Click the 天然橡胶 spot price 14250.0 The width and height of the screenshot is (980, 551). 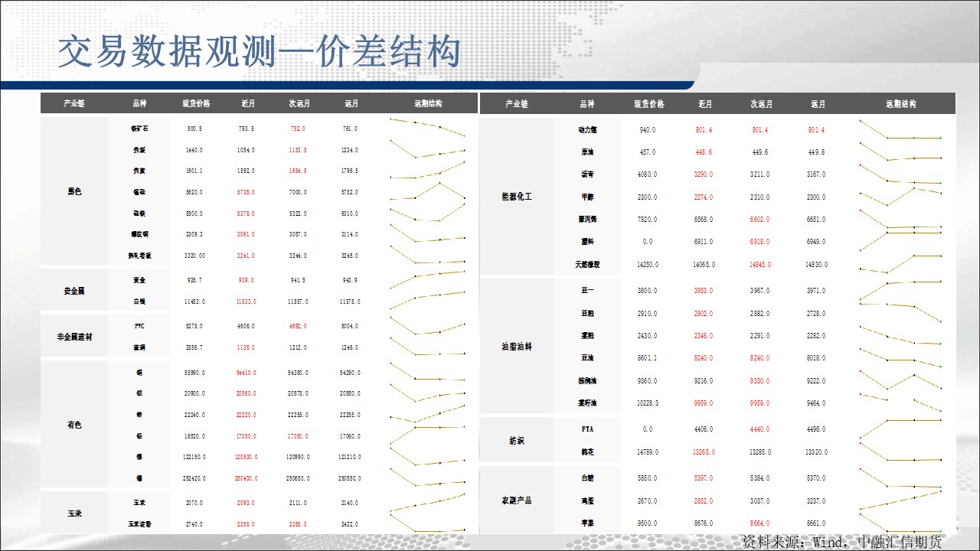point(647,265)
